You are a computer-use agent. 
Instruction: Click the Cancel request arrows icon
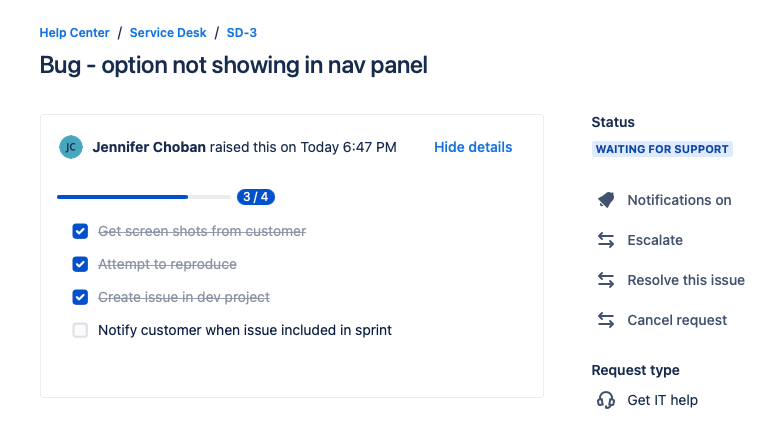(x=606, y=320)
